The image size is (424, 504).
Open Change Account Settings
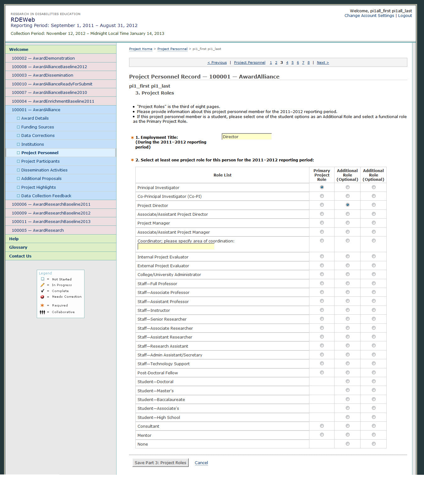[x=369, y=16]
